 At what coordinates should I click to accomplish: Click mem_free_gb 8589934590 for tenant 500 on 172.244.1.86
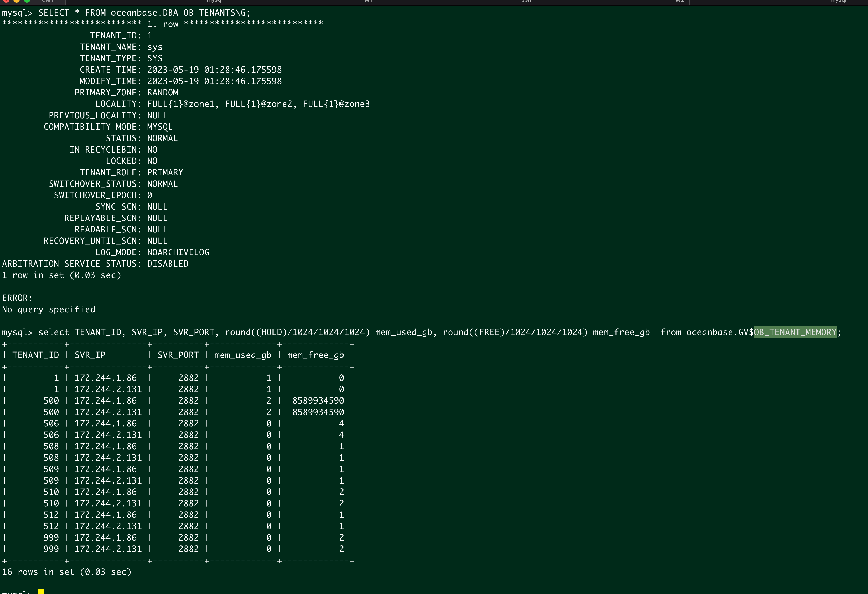[x=318, y=400]
